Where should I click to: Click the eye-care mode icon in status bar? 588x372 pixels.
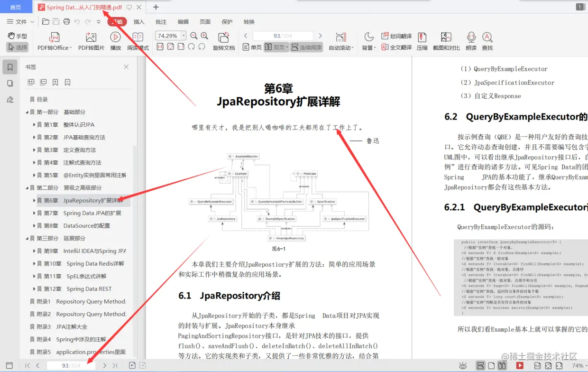point(463,366)
